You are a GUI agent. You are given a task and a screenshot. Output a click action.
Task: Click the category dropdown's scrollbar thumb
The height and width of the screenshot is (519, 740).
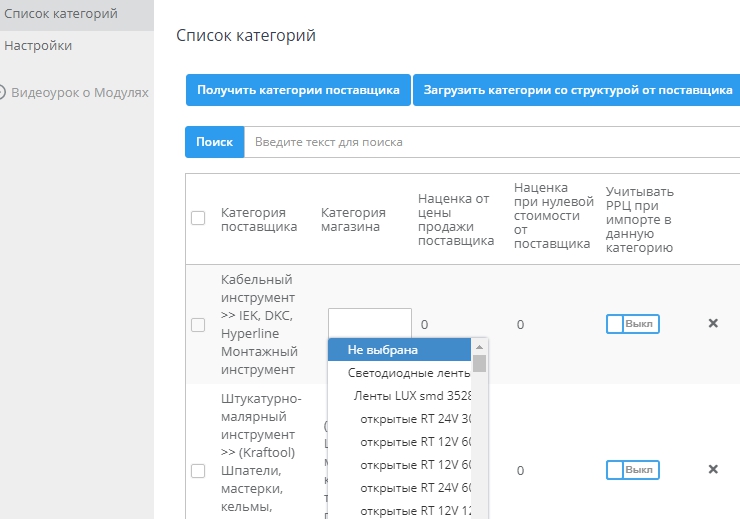pyautogui.click(x=480, y=364)
